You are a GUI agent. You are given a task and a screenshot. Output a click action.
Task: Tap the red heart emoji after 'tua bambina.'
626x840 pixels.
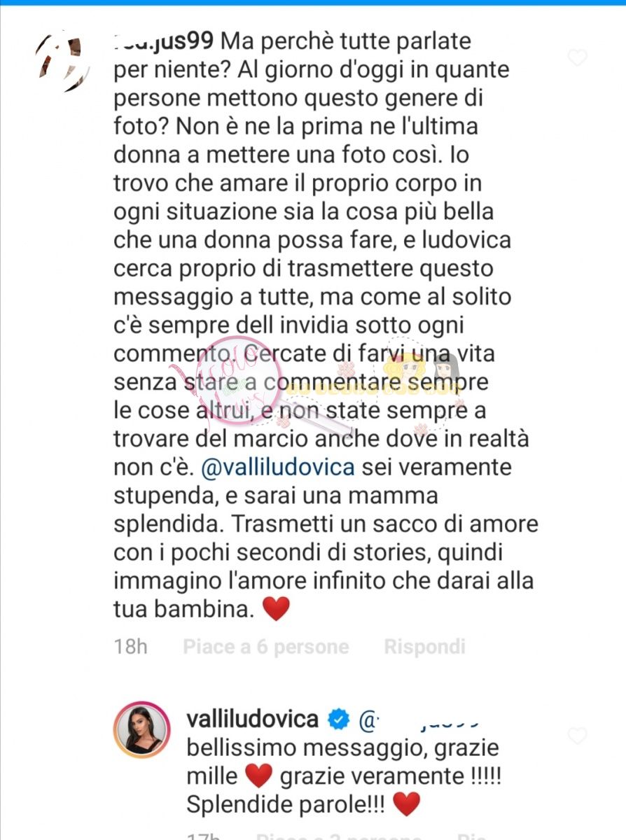point(276,608)
